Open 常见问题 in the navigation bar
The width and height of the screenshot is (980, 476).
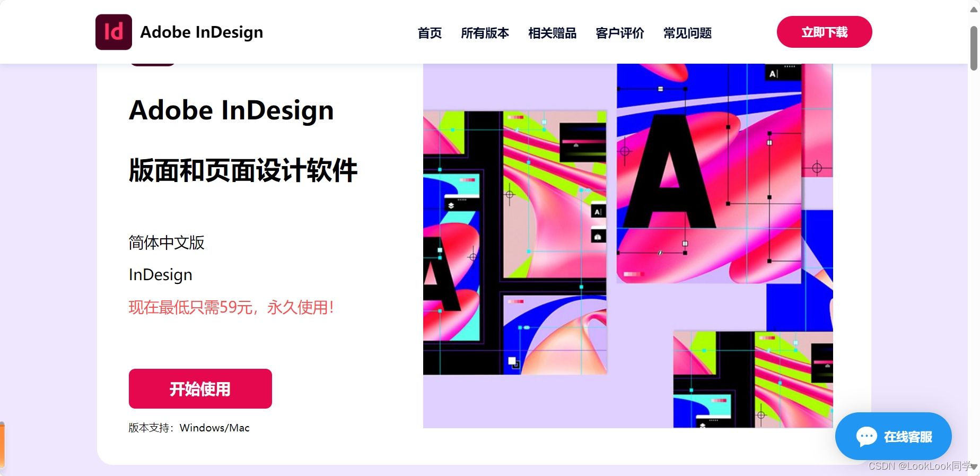click(x=687, y=33)
